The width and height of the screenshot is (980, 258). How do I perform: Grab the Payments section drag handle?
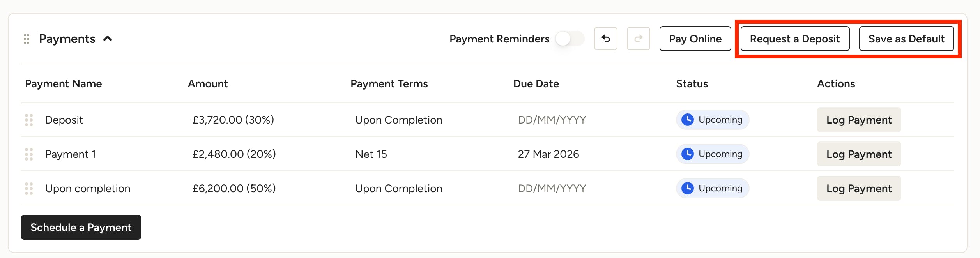[27, 39]
